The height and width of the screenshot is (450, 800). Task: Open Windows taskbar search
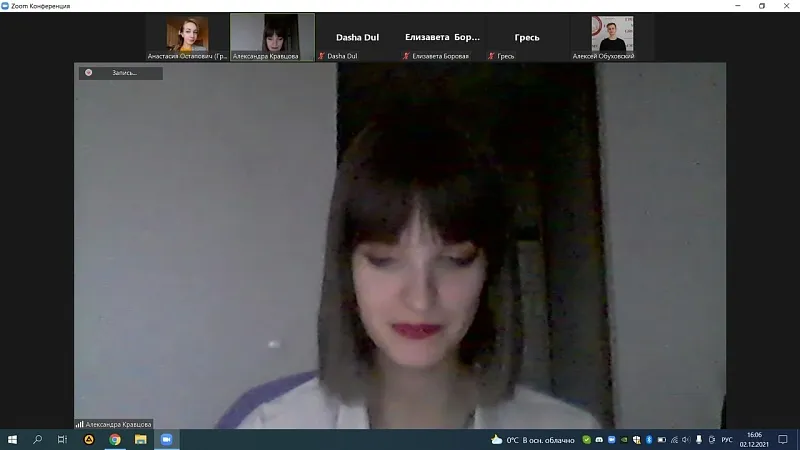coord(37,439)
